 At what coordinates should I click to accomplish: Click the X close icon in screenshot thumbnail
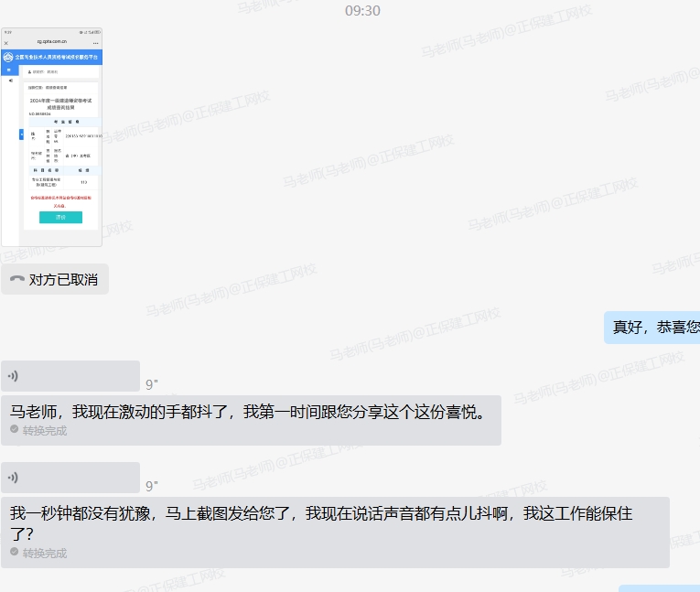pos(6,43)
